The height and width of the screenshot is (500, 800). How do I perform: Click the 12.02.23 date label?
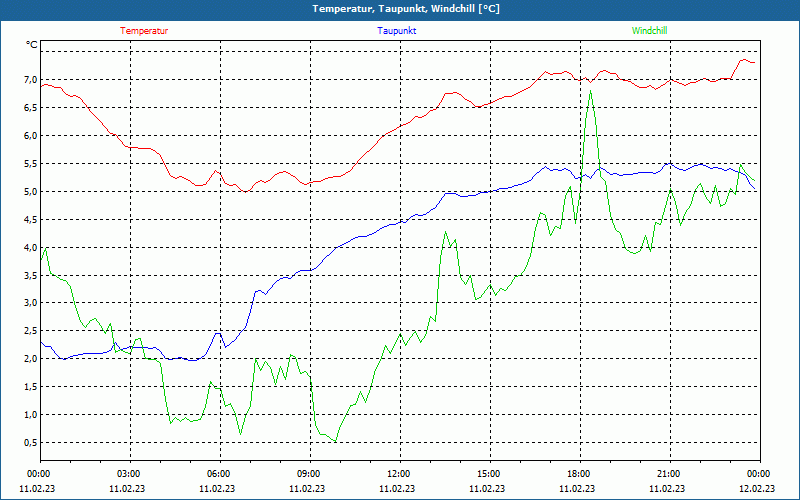click(757, 488)
